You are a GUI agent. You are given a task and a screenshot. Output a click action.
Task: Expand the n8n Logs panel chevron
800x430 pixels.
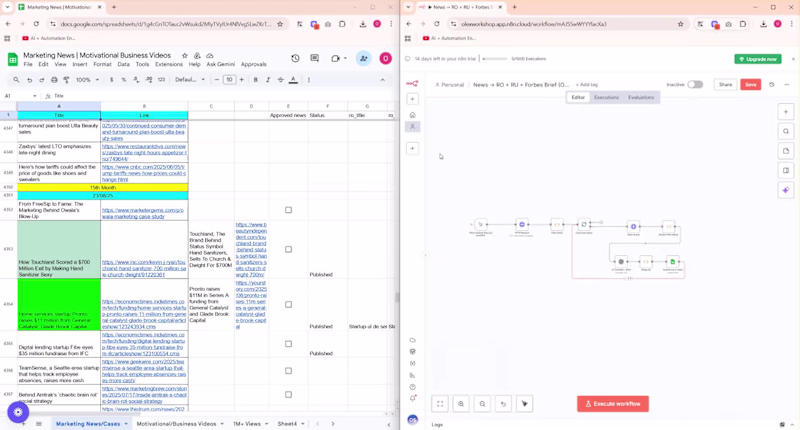(792, 424)
